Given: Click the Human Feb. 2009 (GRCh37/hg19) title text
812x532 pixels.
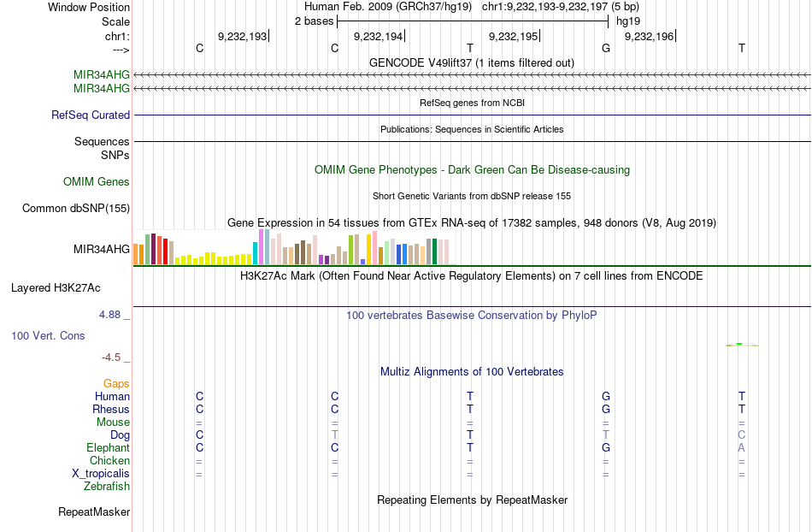Looking at the screenshot, I should click(388, 7).
